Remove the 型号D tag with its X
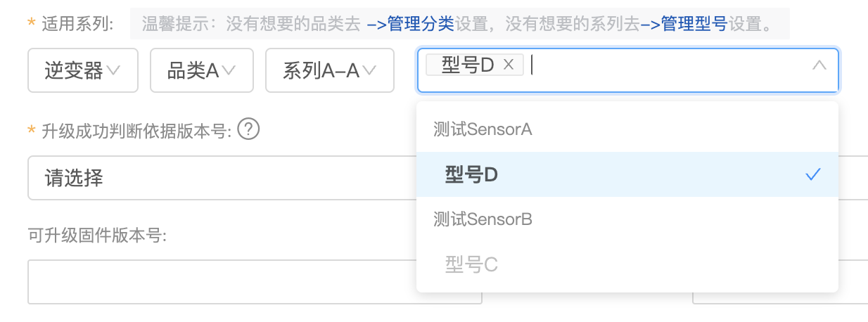The height and width of the screenshot is (322, 868). (509, 65)
